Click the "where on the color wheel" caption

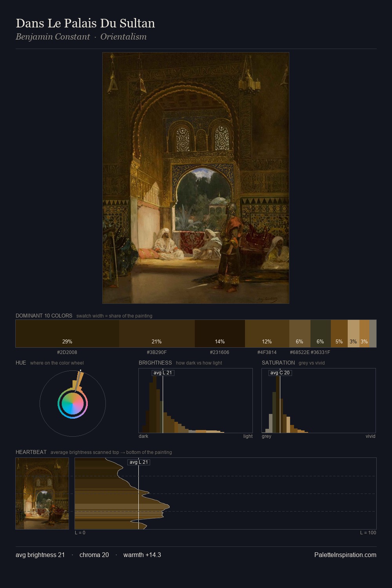point(57,363)
